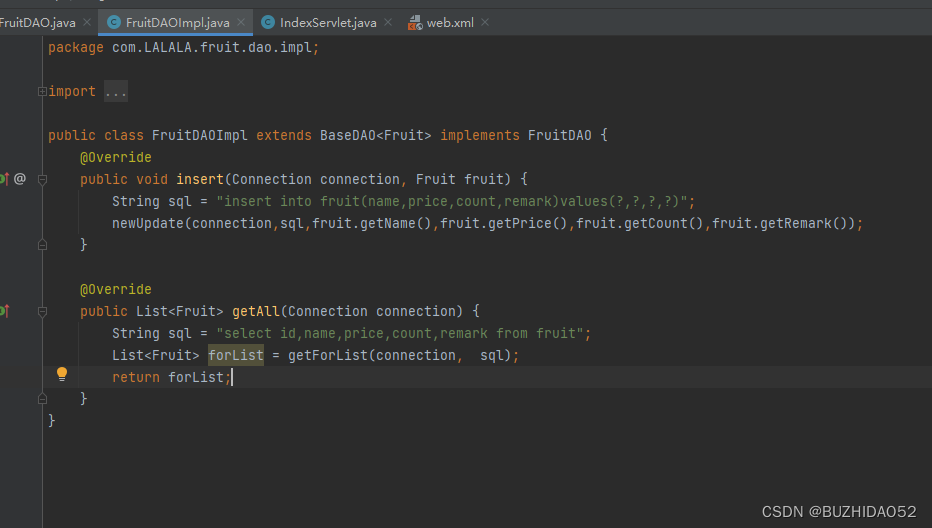Open the yellow lightbulb quick-fix
Screen dimensions: 932x528
tap(62, 374)
